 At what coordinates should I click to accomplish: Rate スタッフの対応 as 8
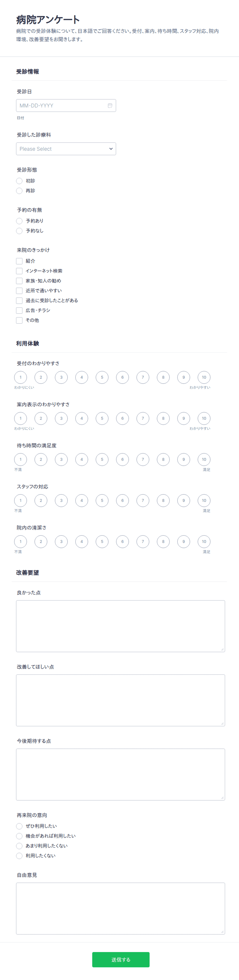point(163,501)
